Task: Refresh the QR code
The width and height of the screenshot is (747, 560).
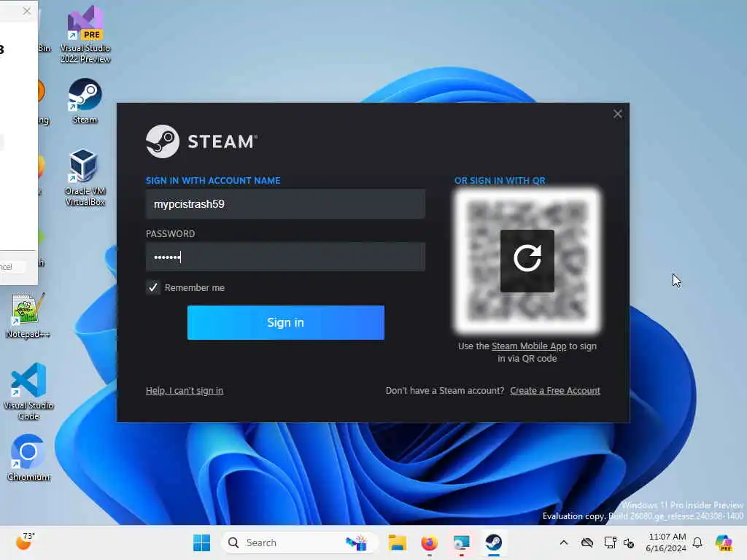Action: pyautogui.click(x=527, y=260)
